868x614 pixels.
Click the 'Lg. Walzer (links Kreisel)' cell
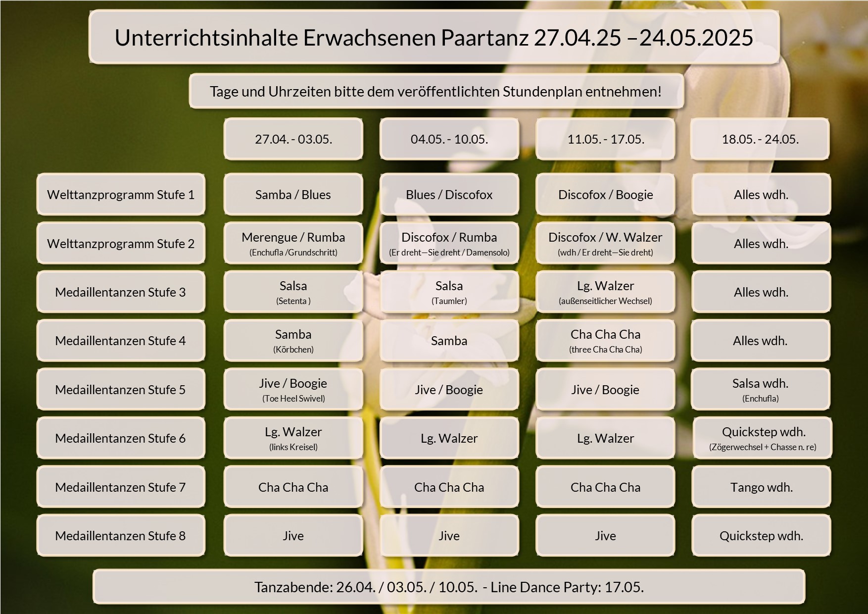point(293,438)
